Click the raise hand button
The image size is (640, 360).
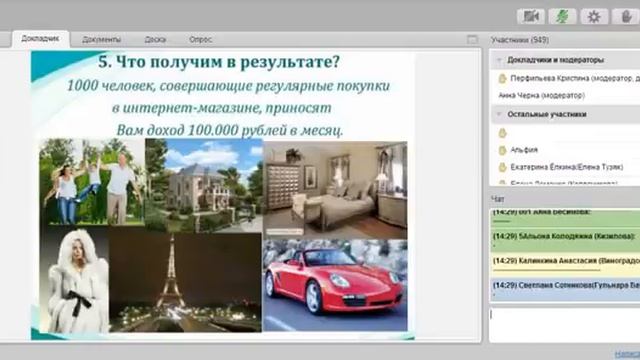(626, 16)
